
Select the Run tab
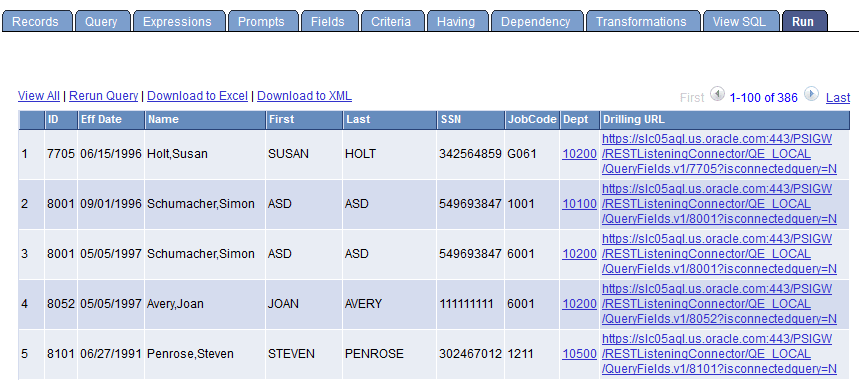click(x=805, y=22)
